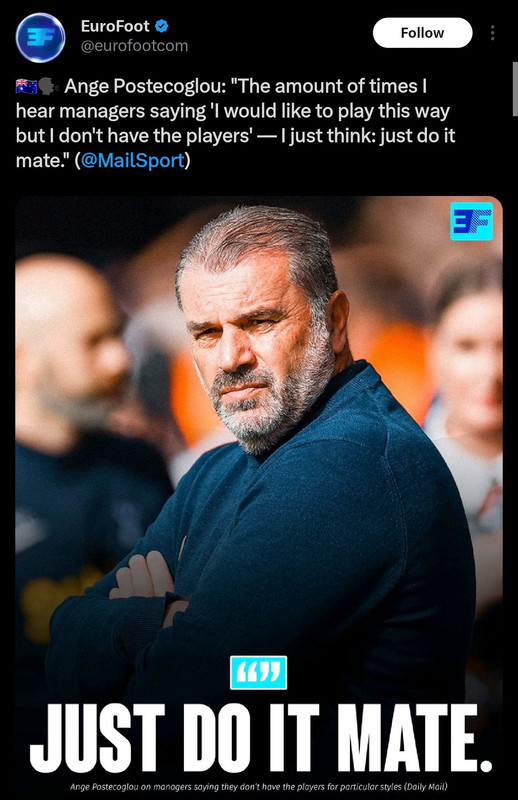Open the tweet image of the man in the blue sweater
This screenshot has width=518, height=800.
coord(259,498)
